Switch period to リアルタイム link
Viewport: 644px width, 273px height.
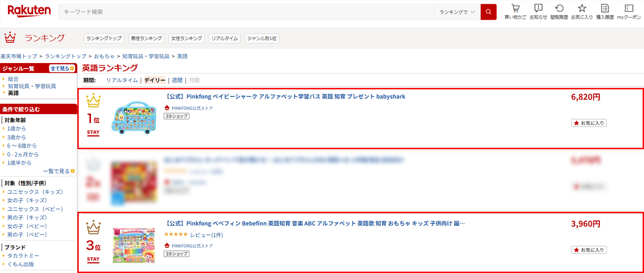point(122,80)
